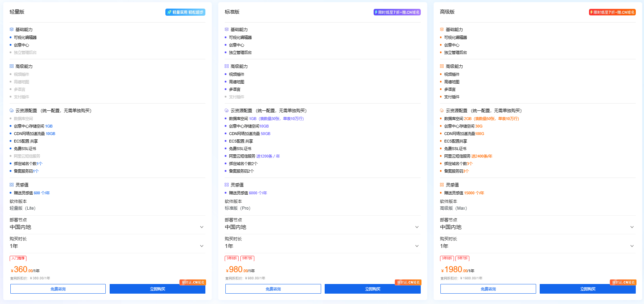Click the orange 灵感值 icon in 高级版 card
Image resolution: width=644 pixels, height=304 pixels.
pos(442,185)
